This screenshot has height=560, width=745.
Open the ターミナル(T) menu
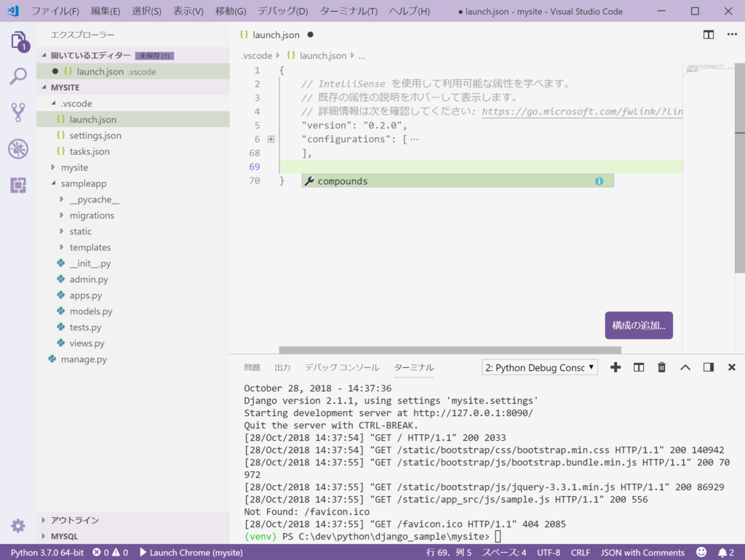click(x=348, y=11)
